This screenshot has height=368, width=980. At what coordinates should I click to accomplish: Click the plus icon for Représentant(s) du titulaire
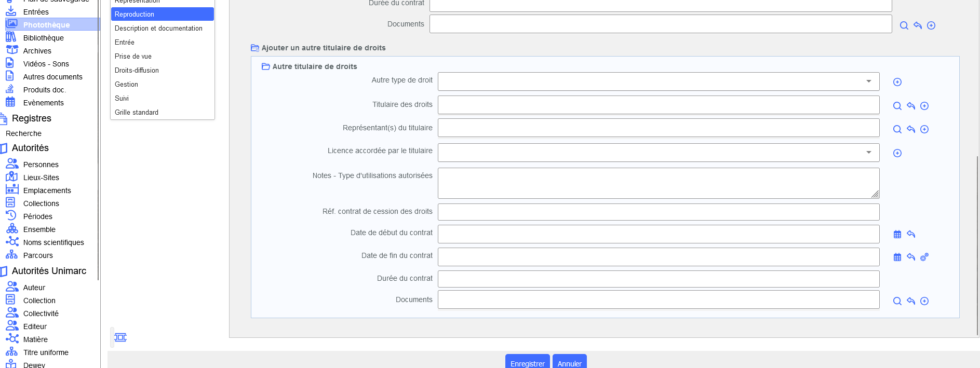[924, 129]
